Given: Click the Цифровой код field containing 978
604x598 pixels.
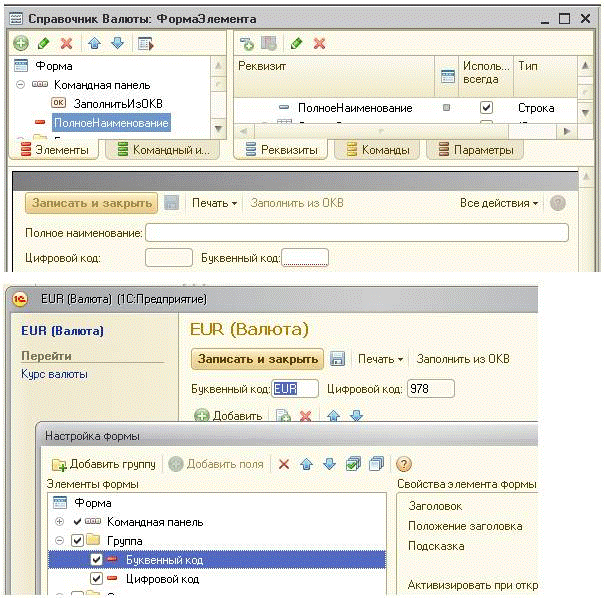Looking at the screenshot, I should (430, 389).
